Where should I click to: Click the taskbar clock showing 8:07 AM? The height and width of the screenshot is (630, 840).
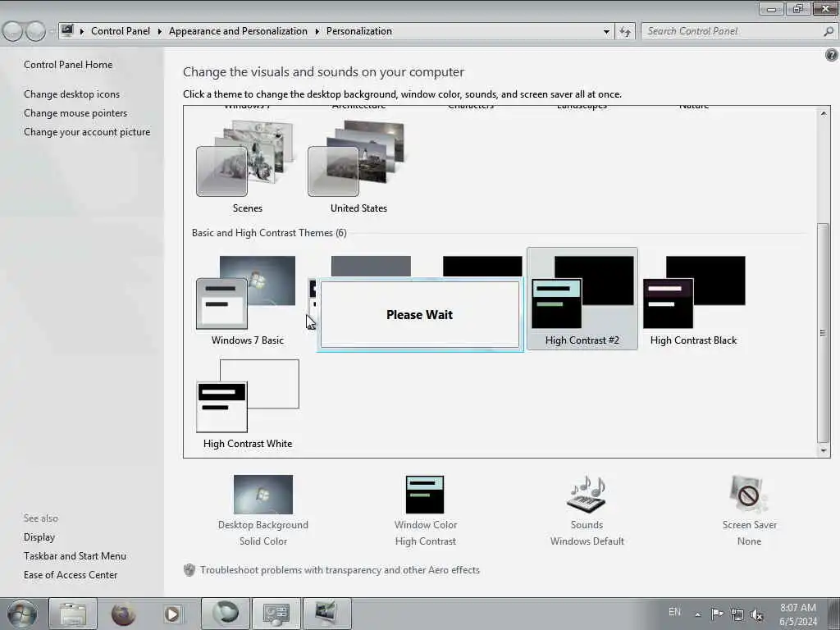[797, 614]
